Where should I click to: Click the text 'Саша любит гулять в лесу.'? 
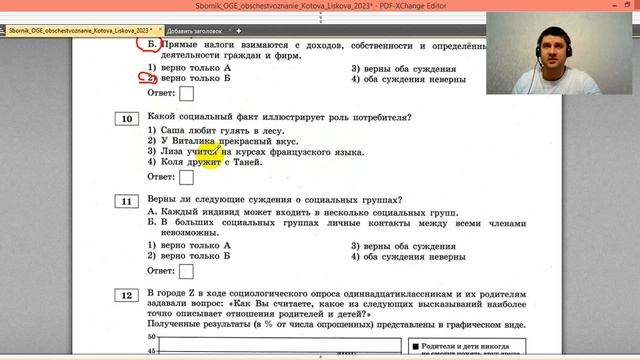[222, 131]
